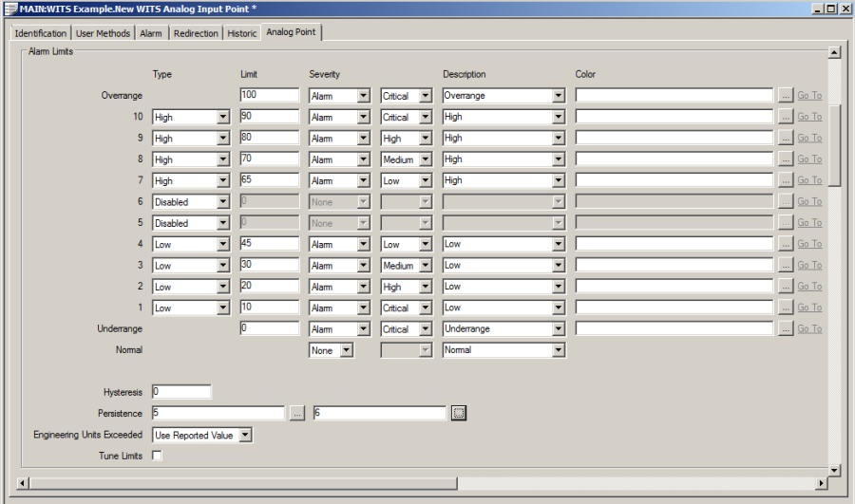
Task: Expand the Type dropdown for limit 6
Action: coord(223,202)
